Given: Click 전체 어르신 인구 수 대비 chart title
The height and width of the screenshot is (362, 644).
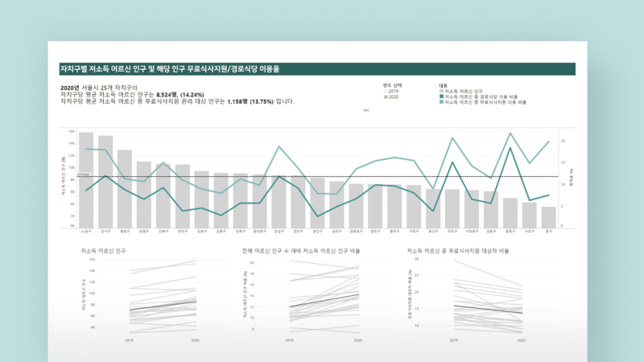Looking at the screenshot, I should (x=300, y=251).
